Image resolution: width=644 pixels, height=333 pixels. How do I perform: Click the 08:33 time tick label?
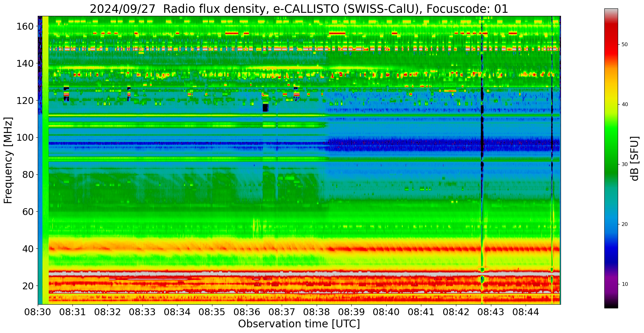[x=142, y=312]
